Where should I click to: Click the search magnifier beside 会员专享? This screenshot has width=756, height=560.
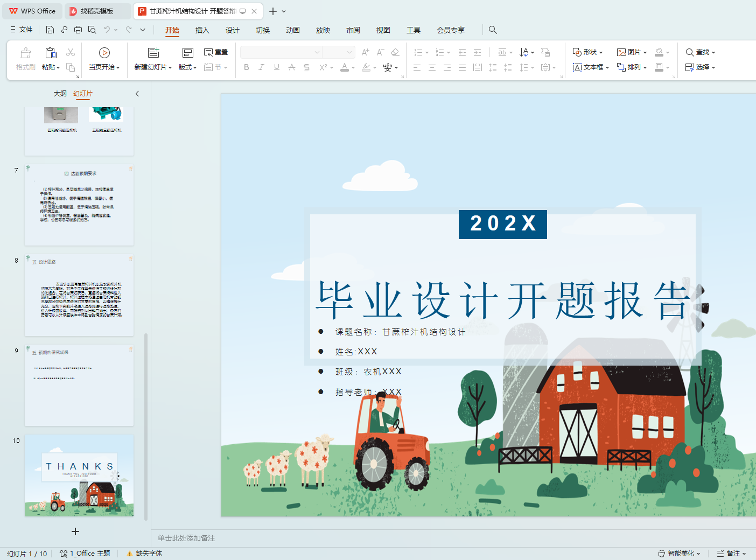(x=493, y=30)
